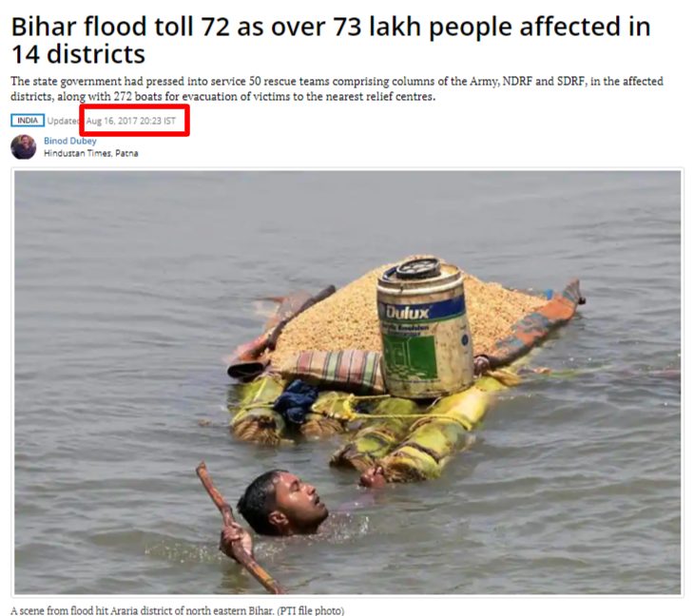Click the Dulux paint bucket in photo
Viewport: 694px width, 616px height.
pos(424,327)
